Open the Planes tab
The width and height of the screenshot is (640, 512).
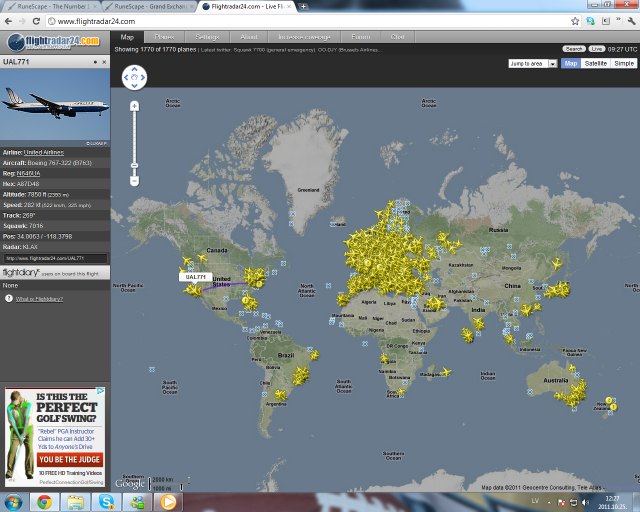tap(164, 37)
